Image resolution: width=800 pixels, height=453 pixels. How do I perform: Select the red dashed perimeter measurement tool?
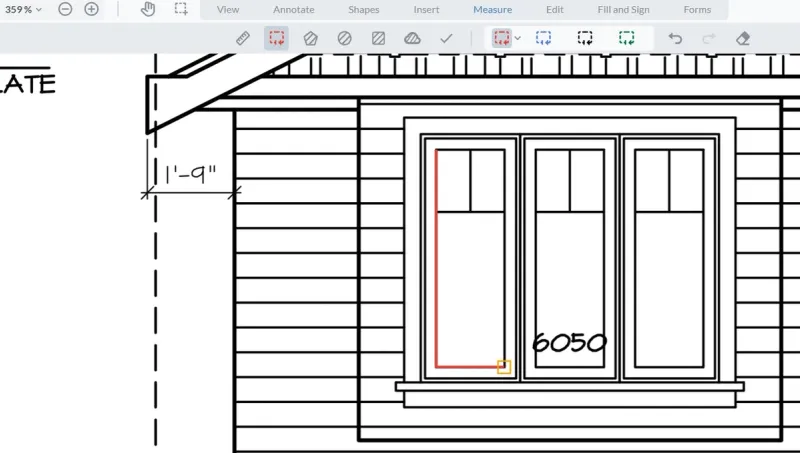coord(277,38)
